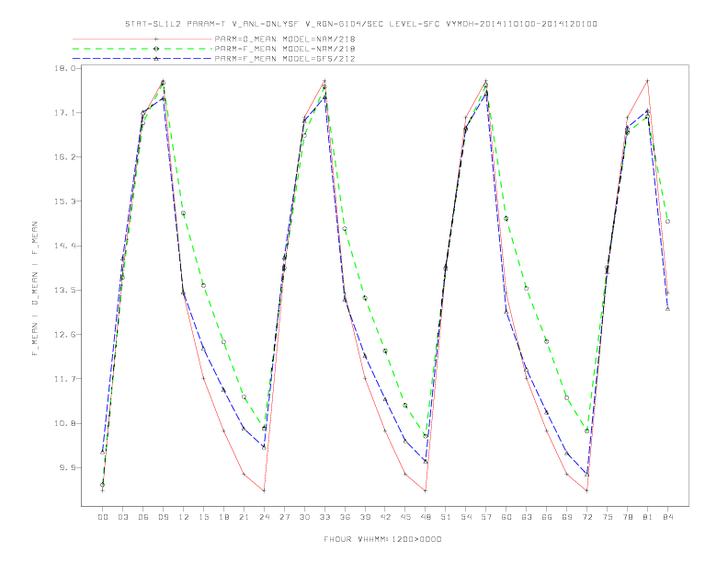Click y-axis tick value 15.3
The height and width of the screenshot is (563, 728).
click(x=64, y=201)
